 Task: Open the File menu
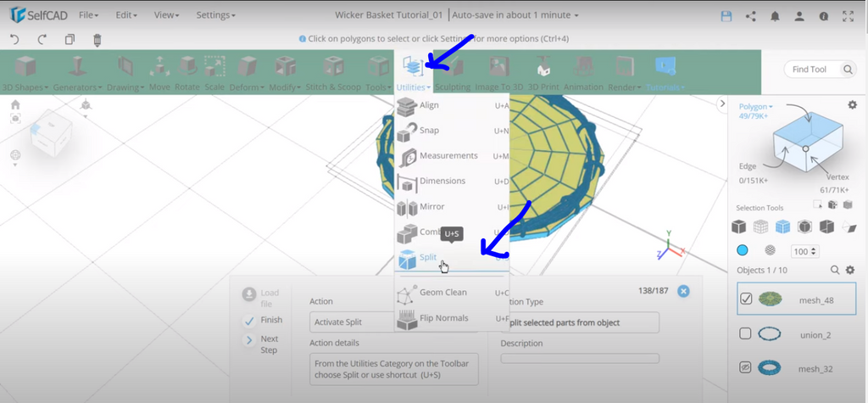click(88, 15)
